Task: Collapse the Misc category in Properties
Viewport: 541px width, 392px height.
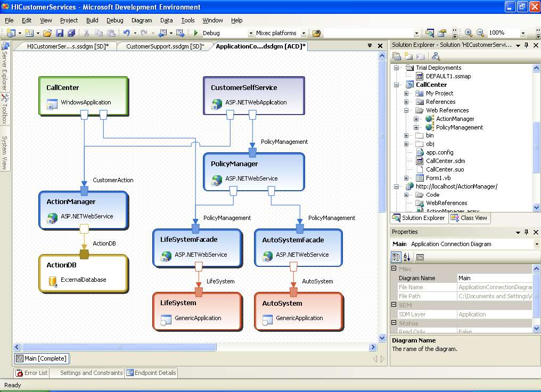Action: [x=394, y=268]
